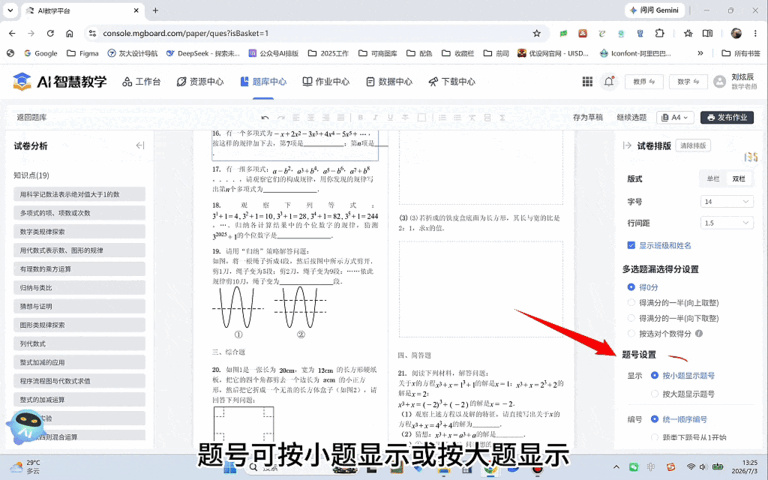The width and height of the screenshot is (768, 480).
Task: Open the 数据中心 navigation tab
Action: 389,82
